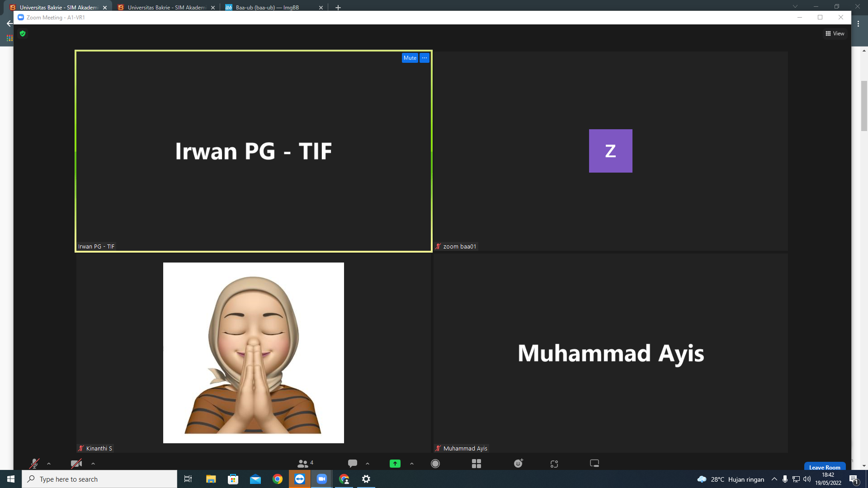Unmute the microphone in Zoom toolbar
The image size is (868, 488).
[34, 464]
